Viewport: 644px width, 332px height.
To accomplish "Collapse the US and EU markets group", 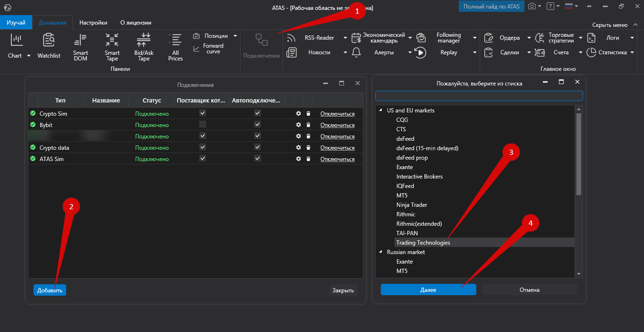I will (381, 110).
